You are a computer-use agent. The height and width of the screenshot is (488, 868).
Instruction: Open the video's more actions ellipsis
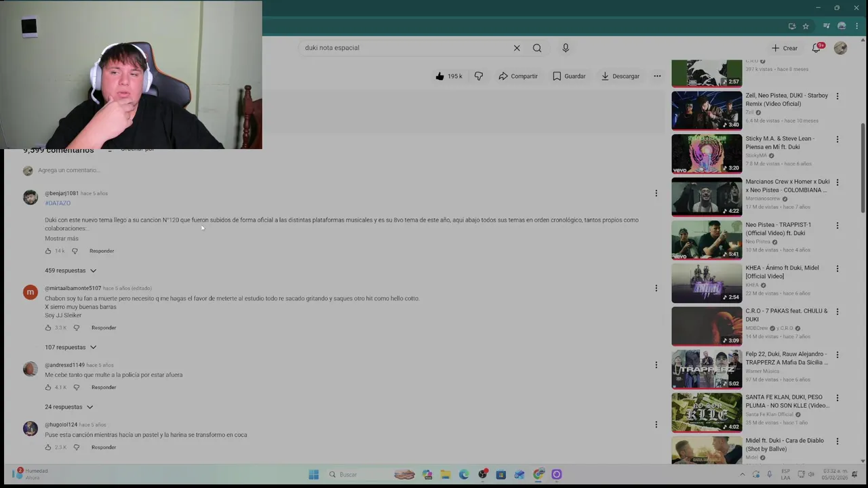click(x=657, y=76)
